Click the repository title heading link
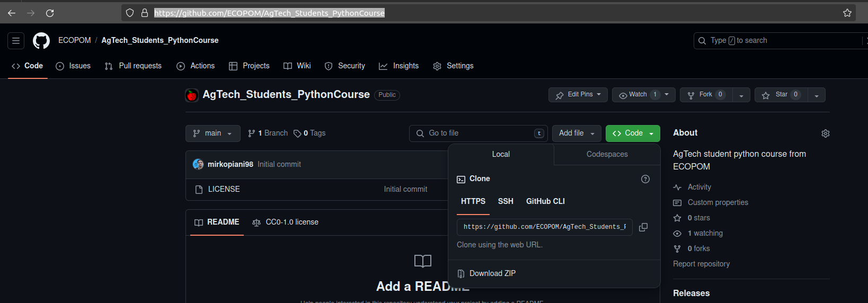The image size is (868, 303). pyautogui.click(x=286, y=94)
